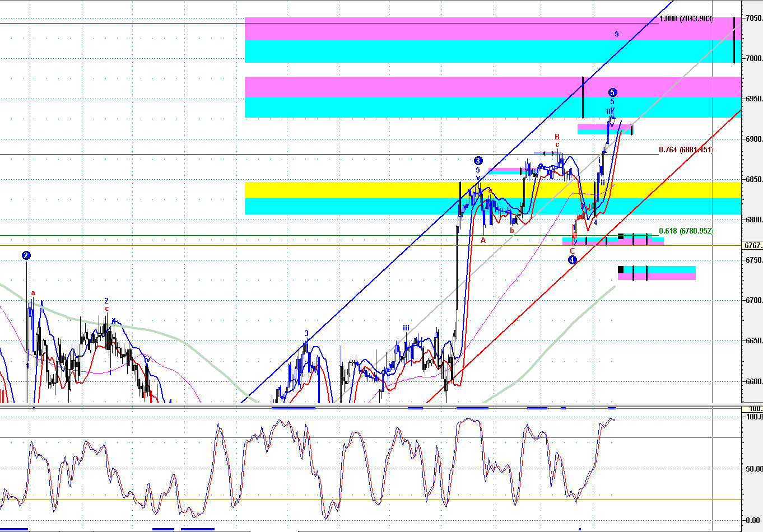This screenshot has width=763, height=532.
Task: Click the red uppercase B wave label
Action: [557, 137]
